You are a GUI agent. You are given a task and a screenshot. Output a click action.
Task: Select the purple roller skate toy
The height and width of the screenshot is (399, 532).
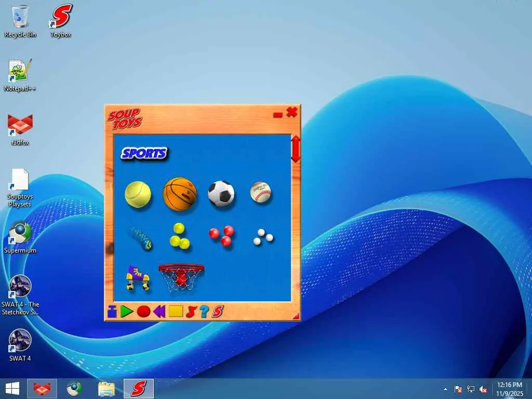click(x=138, y=278)
